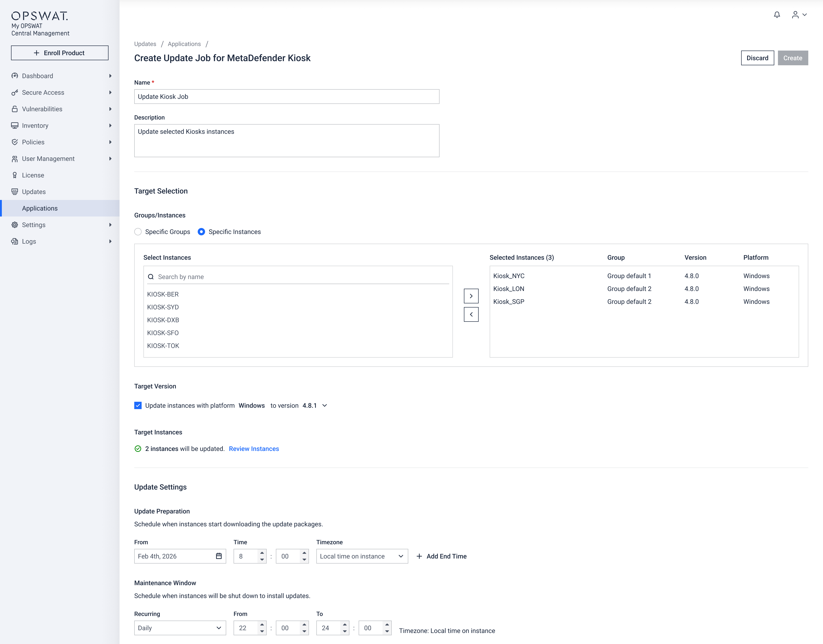Click the Dashboard gauge icon in sidebar
The image size is (823, 644).
click(x=15, y=76)
